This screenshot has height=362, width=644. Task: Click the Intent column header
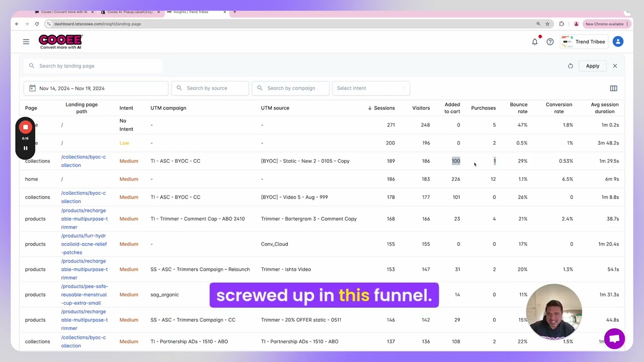point(126,108)
